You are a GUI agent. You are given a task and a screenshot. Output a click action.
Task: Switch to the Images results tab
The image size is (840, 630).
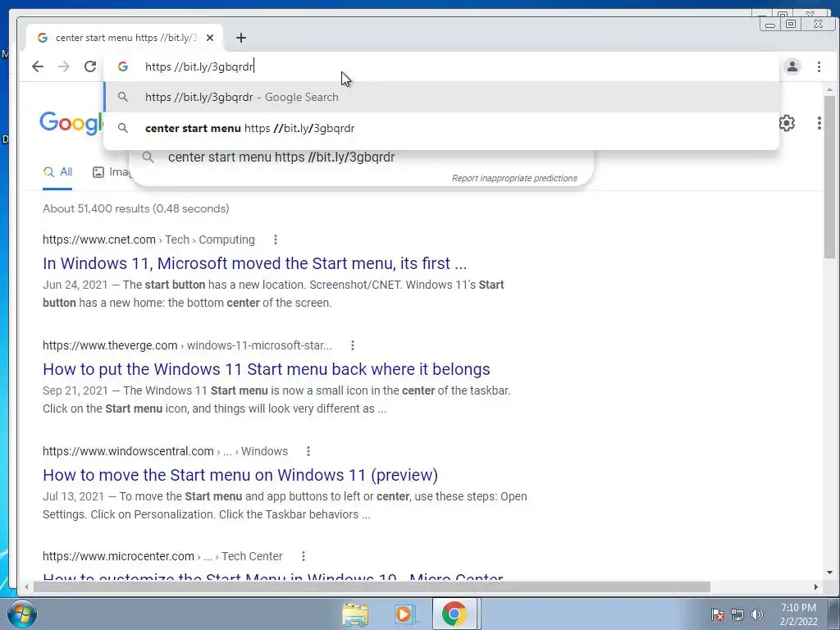pos(112,172)
